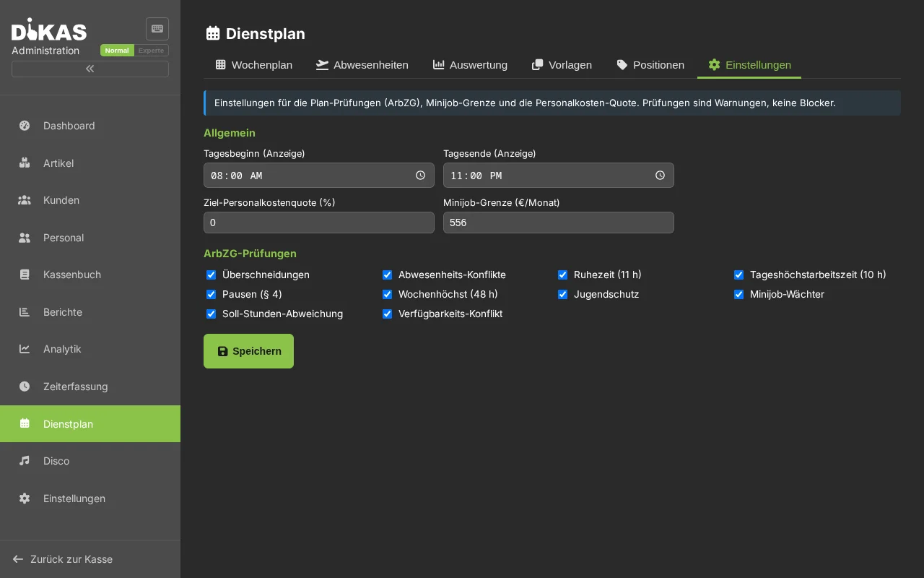Open Dashboard from the sidebar
This screenshot has width=924, height=578.
point(90,126)
